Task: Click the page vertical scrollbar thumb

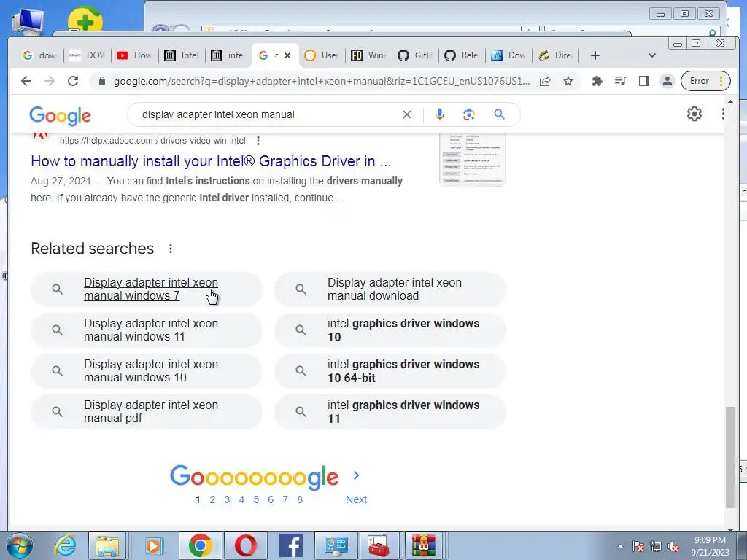Action: pyautogui.click(x=729, y=457)
